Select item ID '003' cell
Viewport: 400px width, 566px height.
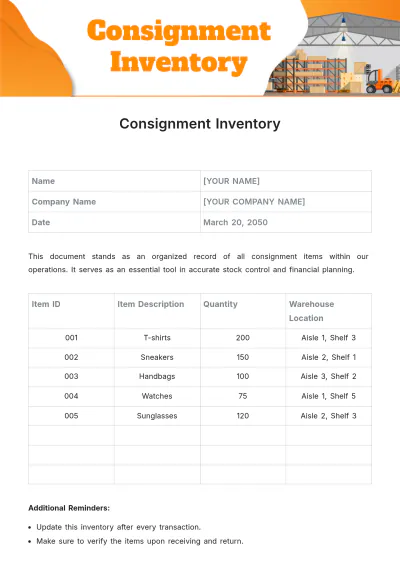click(71, 377)
